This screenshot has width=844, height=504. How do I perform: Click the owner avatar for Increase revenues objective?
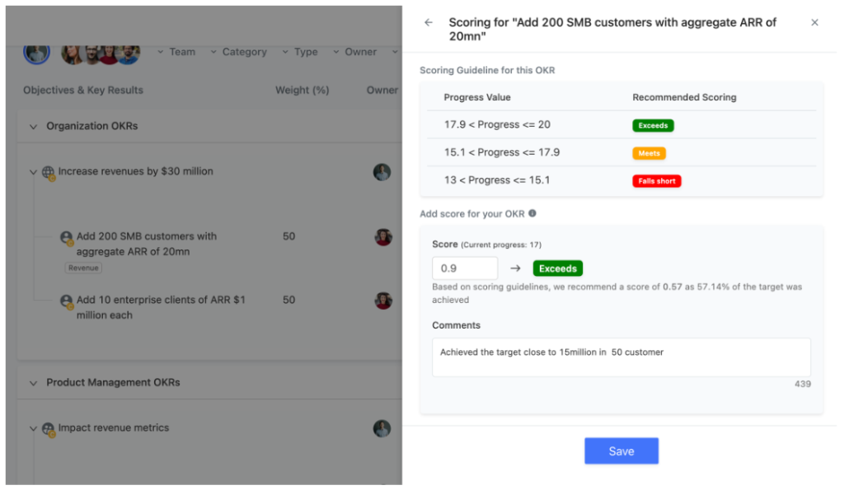click(382, 172)
